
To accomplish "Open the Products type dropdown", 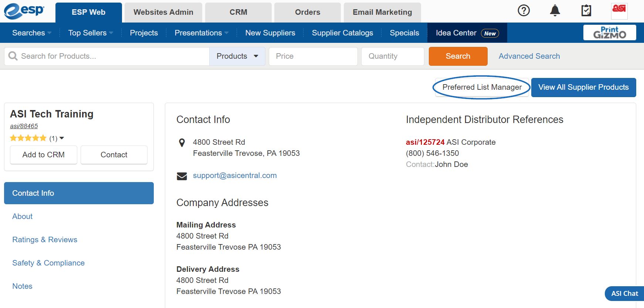I will coord(237,56).
